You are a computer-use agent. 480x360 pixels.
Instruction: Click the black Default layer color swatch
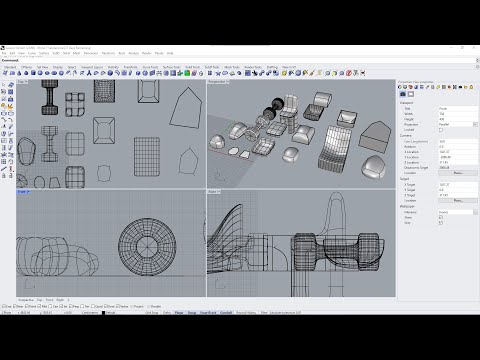point(103,313)
